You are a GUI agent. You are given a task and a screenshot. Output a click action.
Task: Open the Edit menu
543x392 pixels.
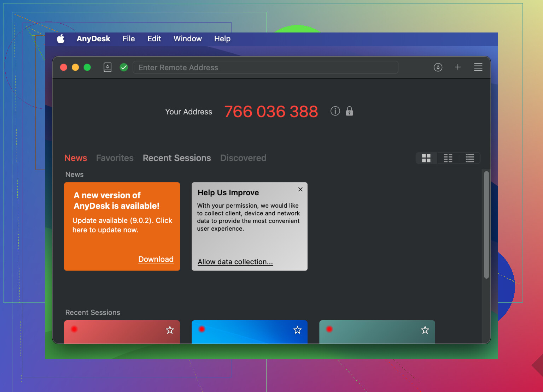coord(154,39)
